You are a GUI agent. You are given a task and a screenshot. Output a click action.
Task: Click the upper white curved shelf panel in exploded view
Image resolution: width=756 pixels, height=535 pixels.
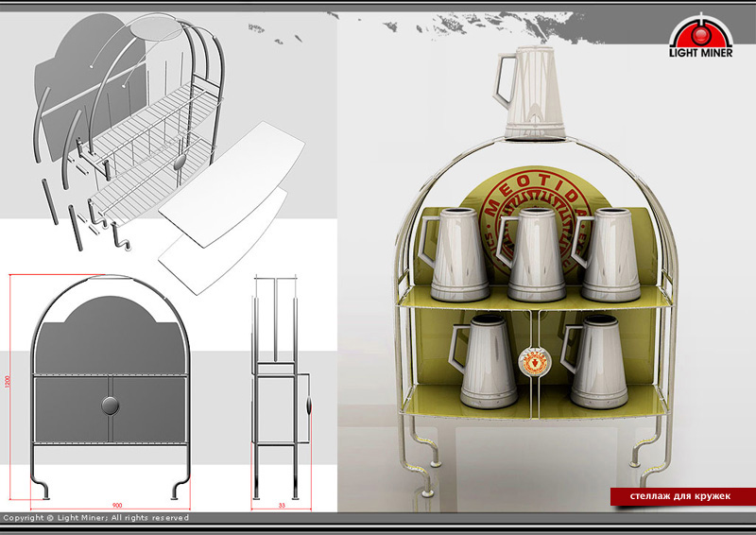[232, 183]
